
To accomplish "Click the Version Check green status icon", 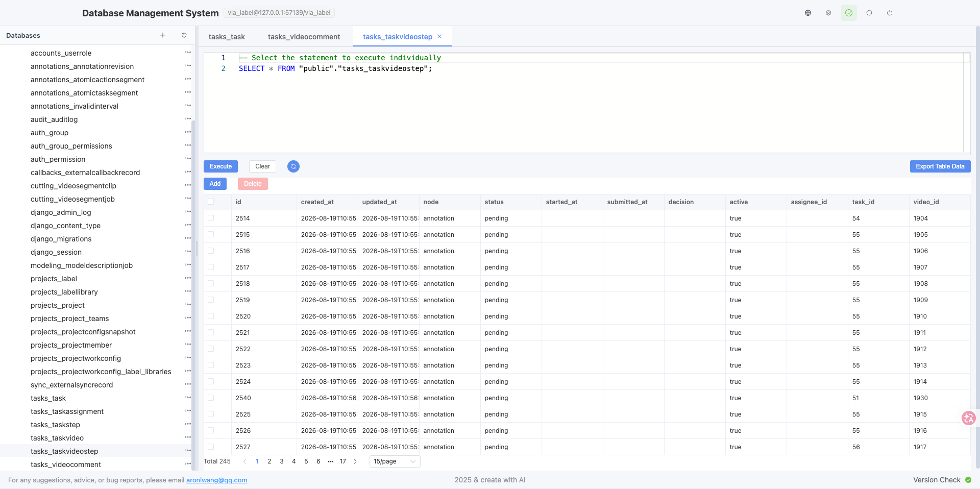I will click(x=968, y=480).
